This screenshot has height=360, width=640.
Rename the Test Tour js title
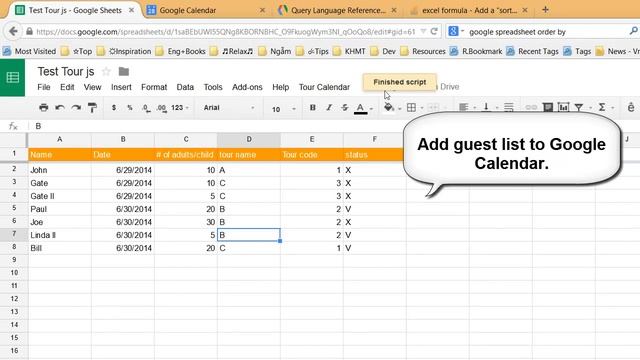pyautogui.click(x=66, y=72)
